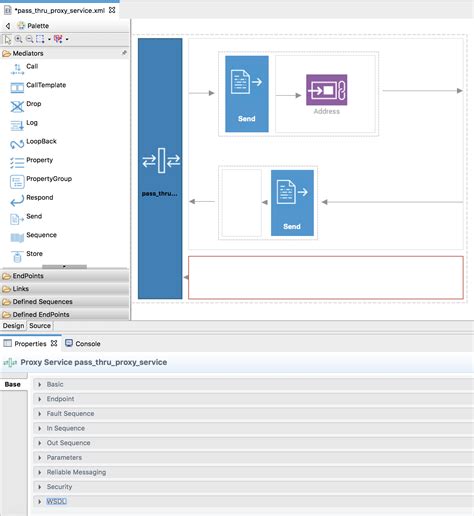Expand Defined Sequences palette group

coord(64,302)
